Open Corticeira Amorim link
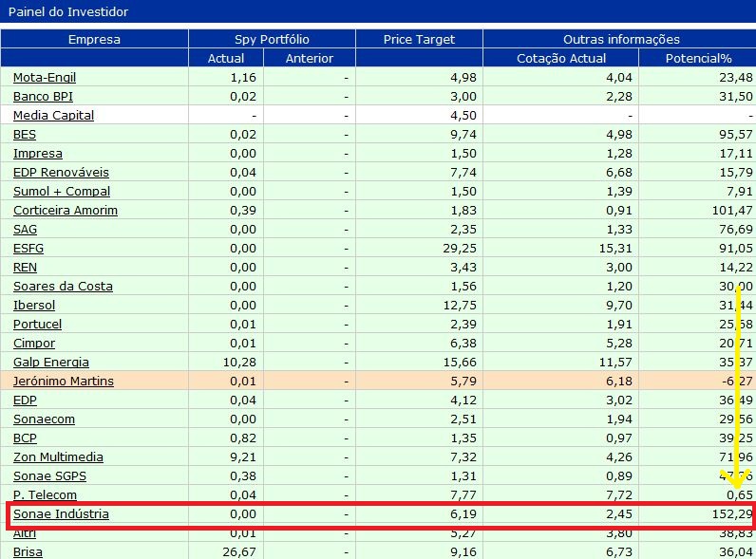The width and height of the screenshot is (756, 559). (66, 210)
